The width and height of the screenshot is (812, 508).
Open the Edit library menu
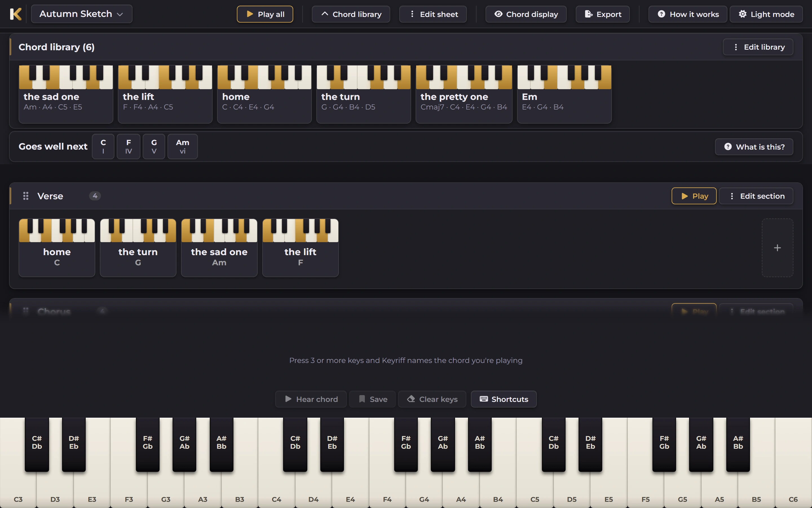pos(758,47)
